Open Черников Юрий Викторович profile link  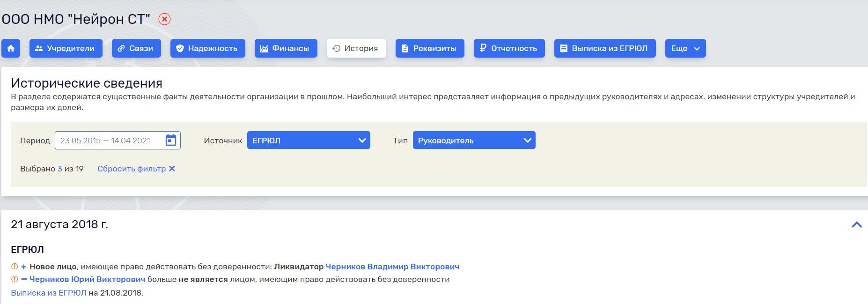click(87, 279)
